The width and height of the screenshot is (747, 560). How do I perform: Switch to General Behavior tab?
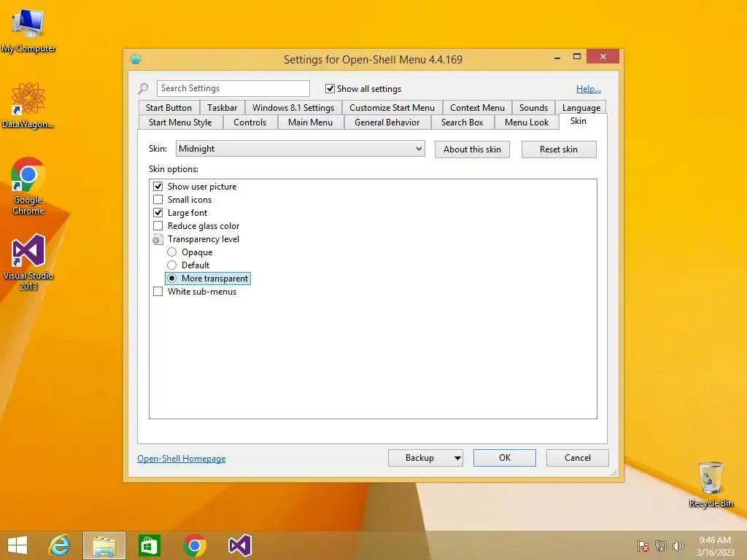click(387, 122)
